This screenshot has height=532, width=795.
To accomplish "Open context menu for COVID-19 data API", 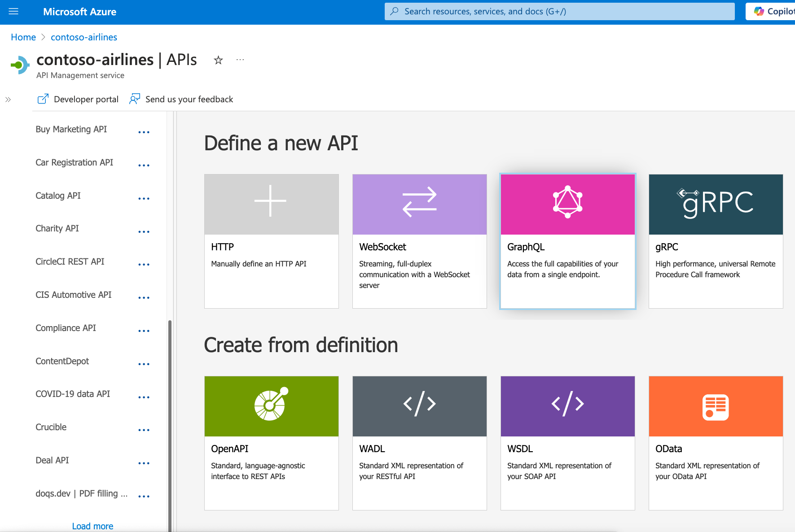I will [144, 397].
